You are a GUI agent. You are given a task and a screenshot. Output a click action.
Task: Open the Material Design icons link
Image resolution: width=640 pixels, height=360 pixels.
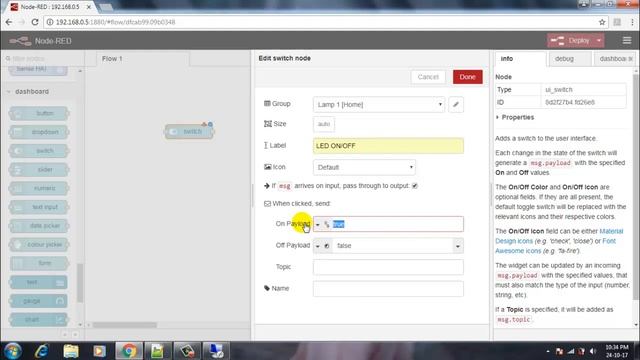click(x=559, y=236)
